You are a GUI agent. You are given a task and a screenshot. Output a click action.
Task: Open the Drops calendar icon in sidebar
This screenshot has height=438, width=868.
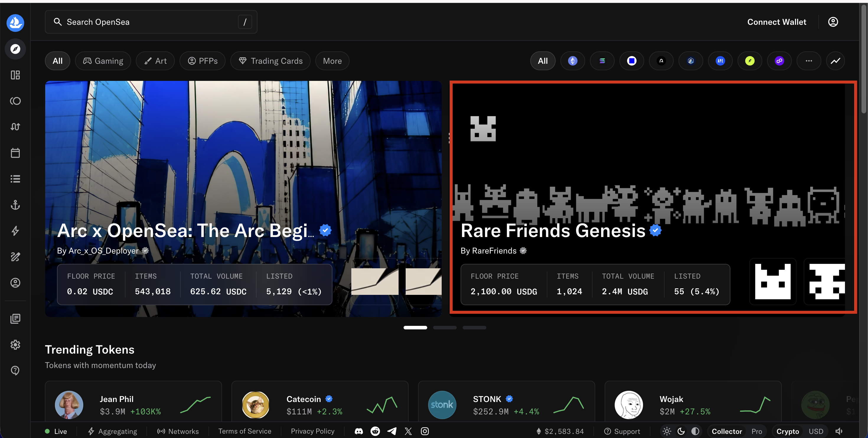click(15, 153)
